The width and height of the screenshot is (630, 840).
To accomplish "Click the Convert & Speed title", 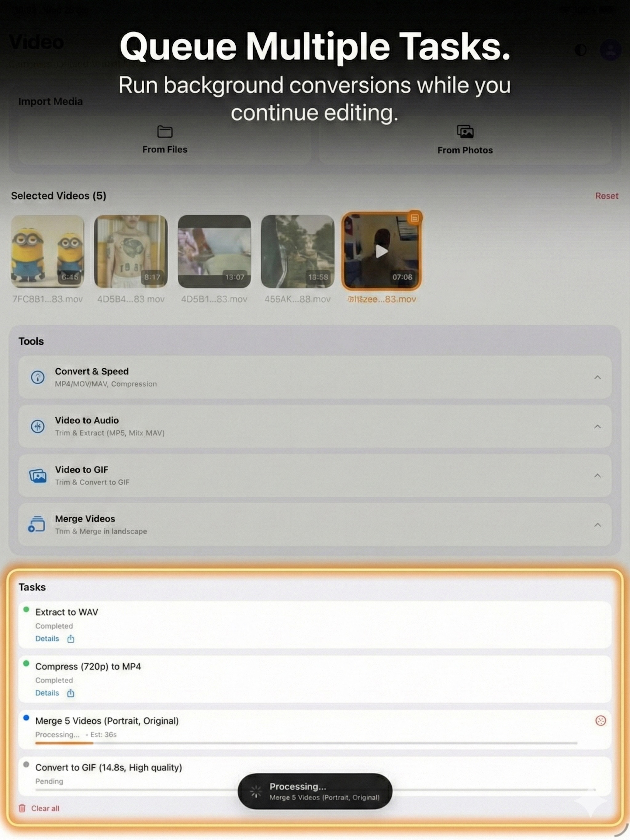I will tap(92, 371).
